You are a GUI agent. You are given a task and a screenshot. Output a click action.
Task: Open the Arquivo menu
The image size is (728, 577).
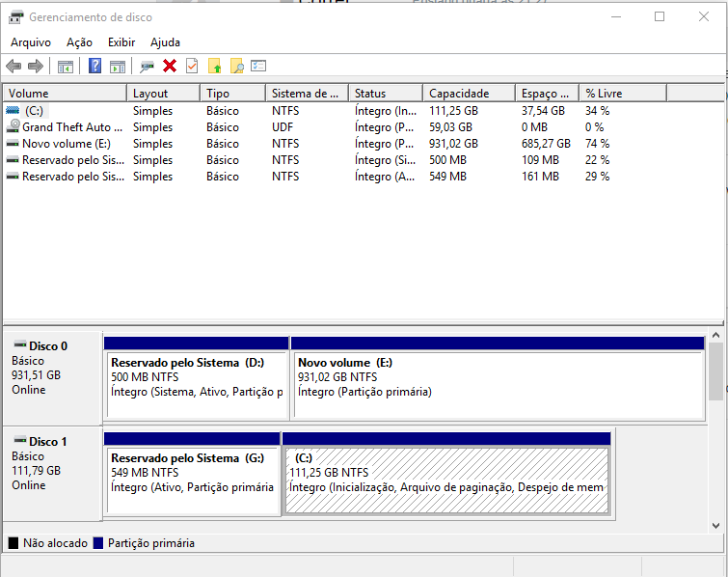tap(31, 42)
